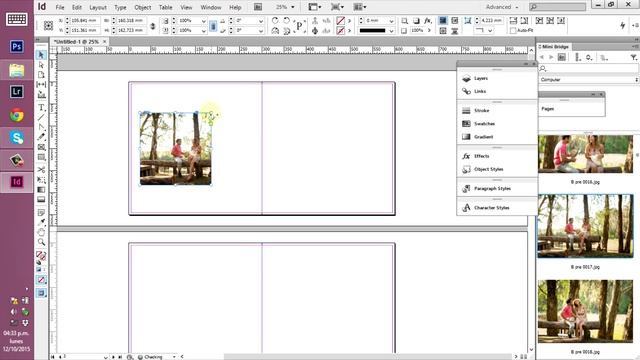Open the Go to Bridge icon
640x360 pixels.
point(258,7)
